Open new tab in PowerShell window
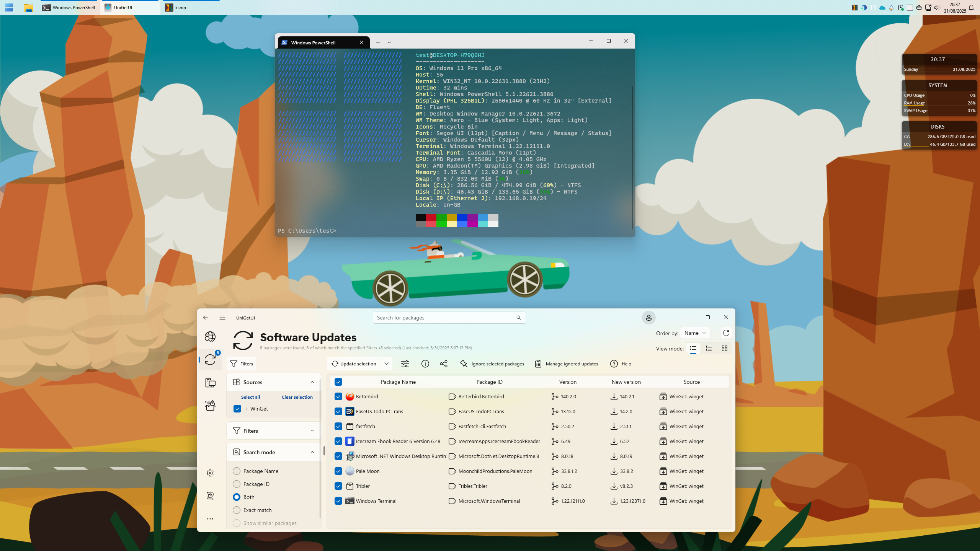 [x=378, y=42]
